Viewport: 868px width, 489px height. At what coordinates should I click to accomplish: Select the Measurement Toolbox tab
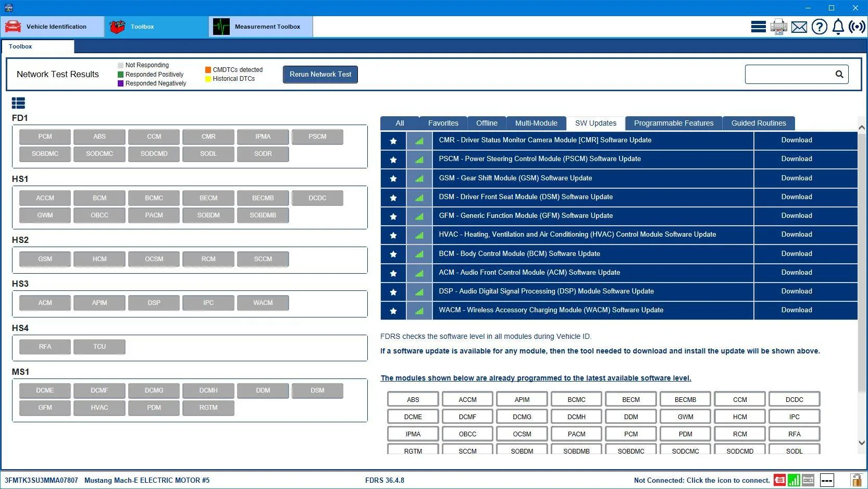[x=261, y=27]
